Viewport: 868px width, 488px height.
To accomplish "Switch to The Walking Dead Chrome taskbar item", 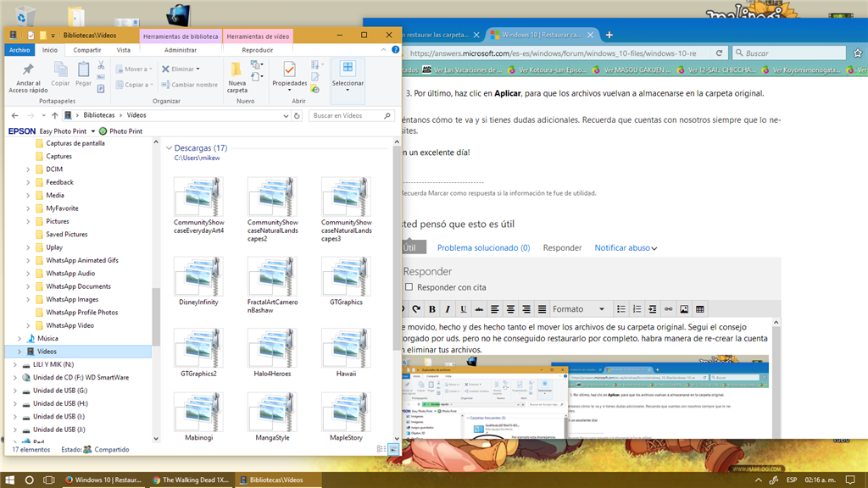I will [191, 480].
